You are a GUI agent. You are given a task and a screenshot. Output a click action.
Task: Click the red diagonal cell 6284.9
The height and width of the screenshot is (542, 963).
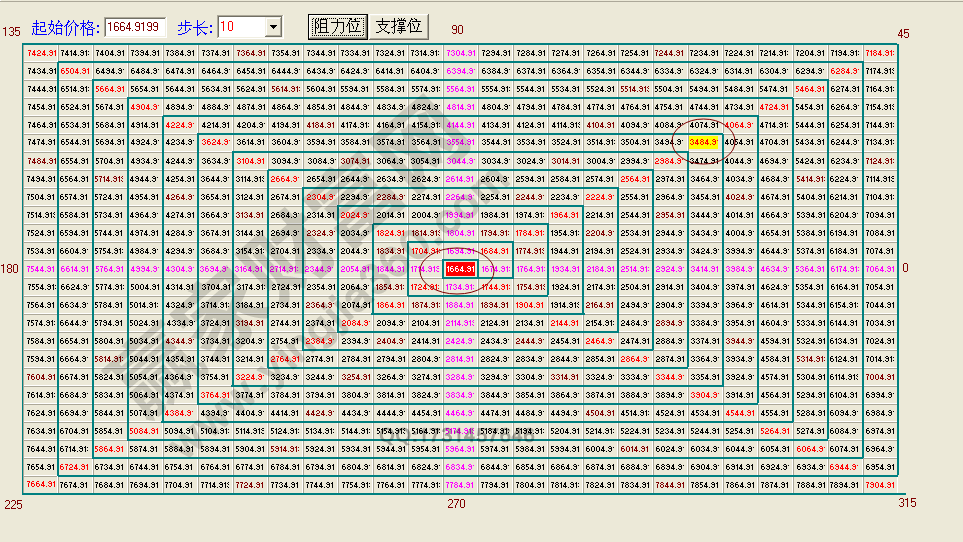[846, 71]
